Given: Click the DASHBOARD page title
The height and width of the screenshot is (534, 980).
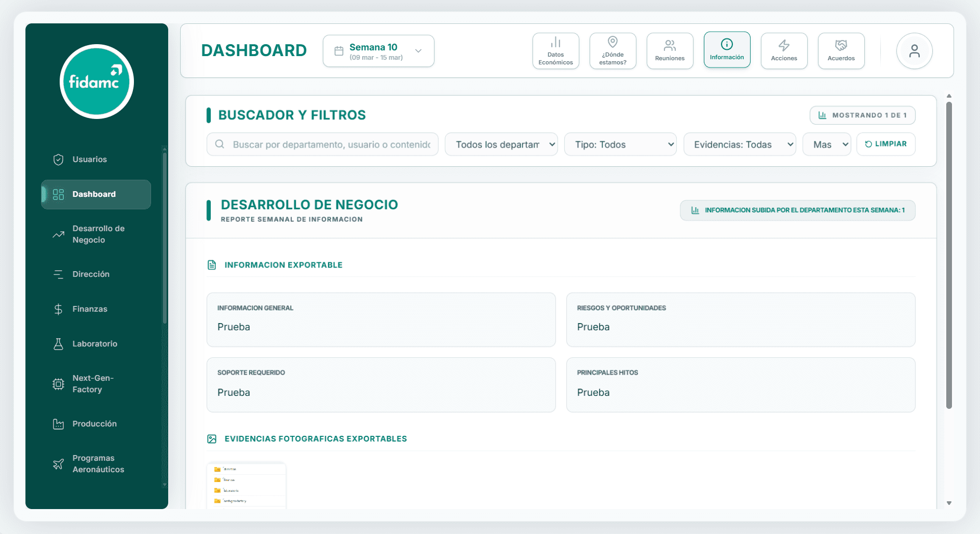Looking at the screenshot, I should tap(254, 50).
